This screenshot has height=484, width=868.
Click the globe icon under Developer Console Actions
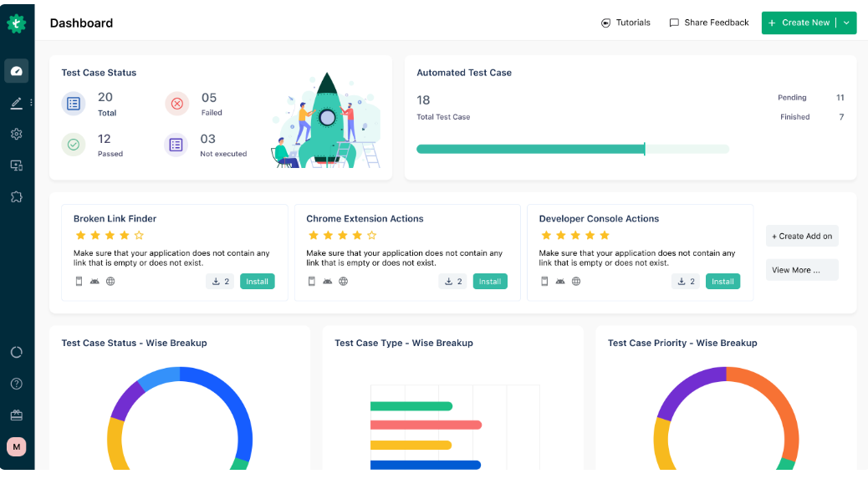(x=576, y=281)
